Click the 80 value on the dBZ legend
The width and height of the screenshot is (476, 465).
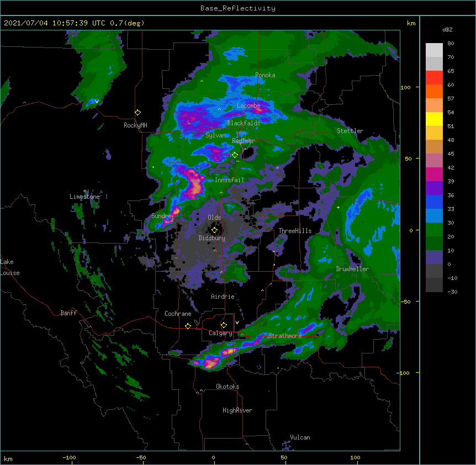coord(451,44)
